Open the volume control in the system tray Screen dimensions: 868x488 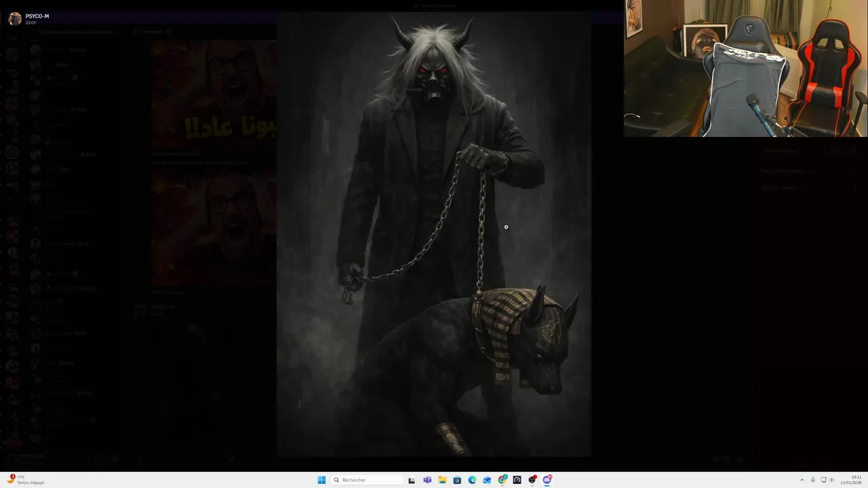[831, 480]
